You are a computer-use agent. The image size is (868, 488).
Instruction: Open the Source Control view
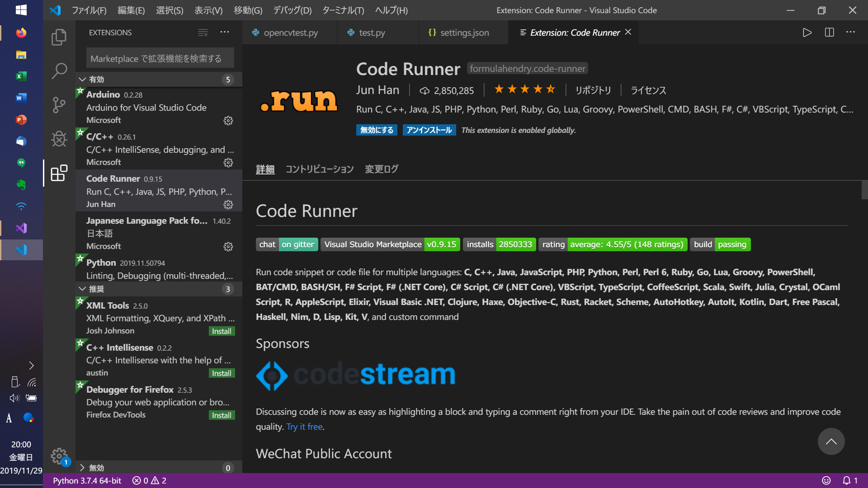tap(59, 105)
